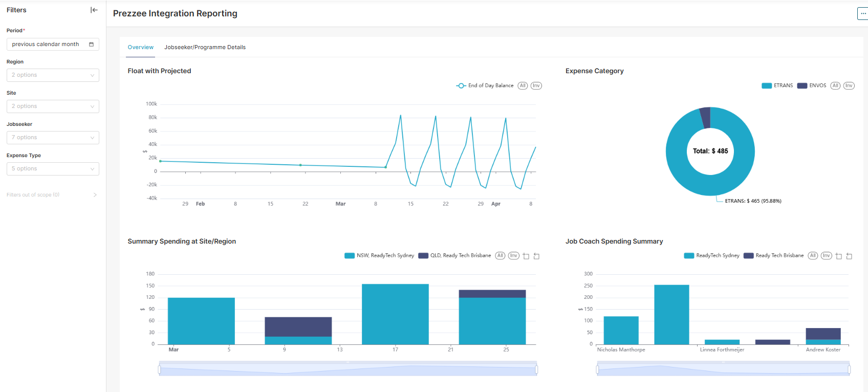Click the Total: $ 485 donut center text
The height and width of the screenshot is (392, 868).
coord(710,151)
